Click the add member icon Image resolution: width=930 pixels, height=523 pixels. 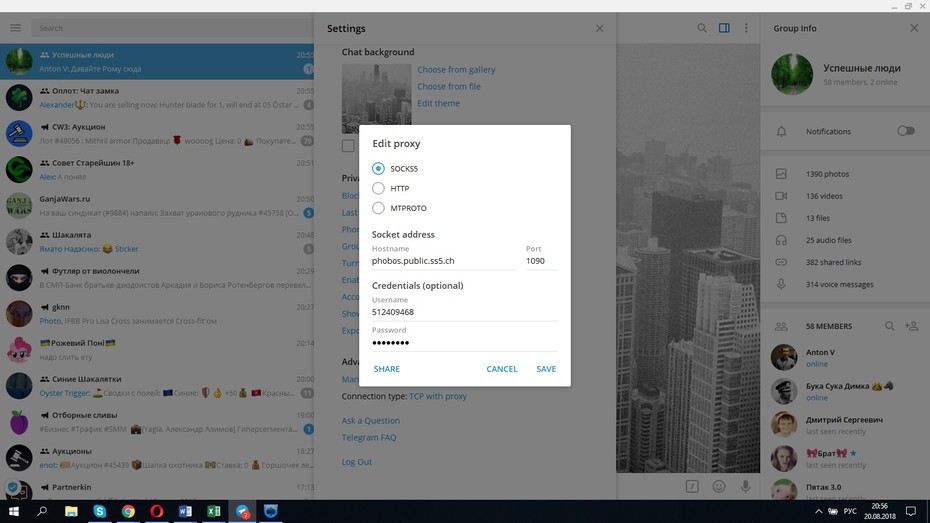point(912,326)
